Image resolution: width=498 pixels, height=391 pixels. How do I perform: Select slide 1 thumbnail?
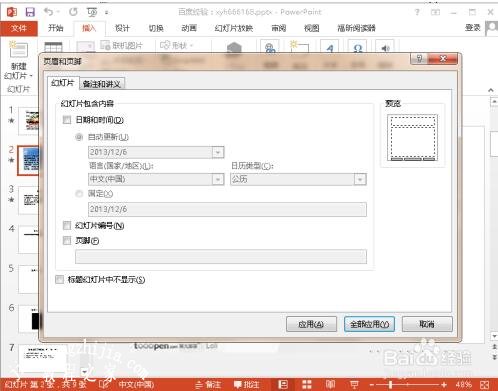[29, 121]
